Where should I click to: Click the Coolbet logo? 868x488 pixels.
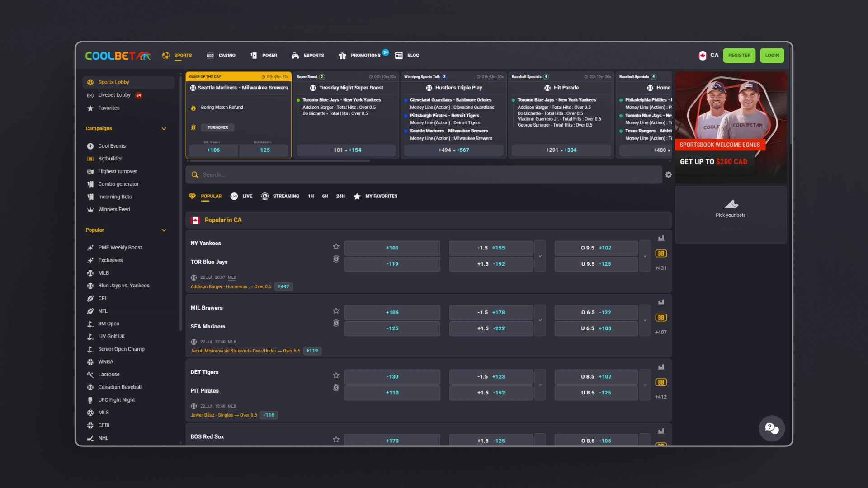click(x=118, y=56)
